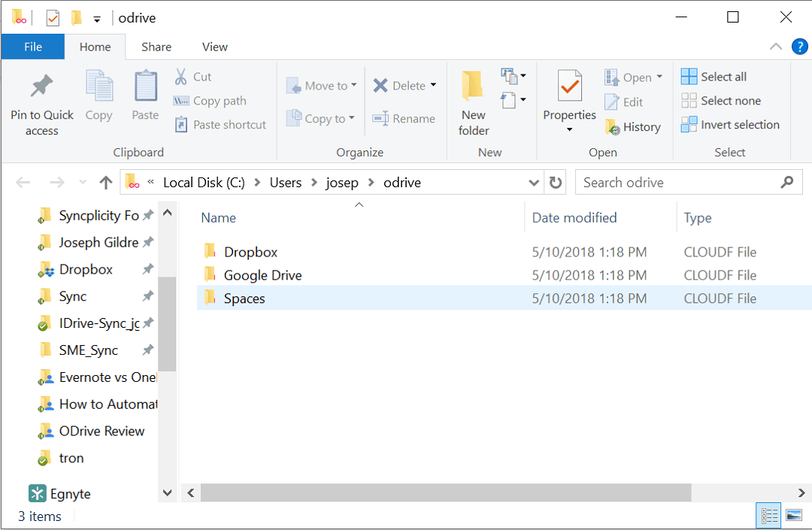Click the Copy path icon

point(180,101)
